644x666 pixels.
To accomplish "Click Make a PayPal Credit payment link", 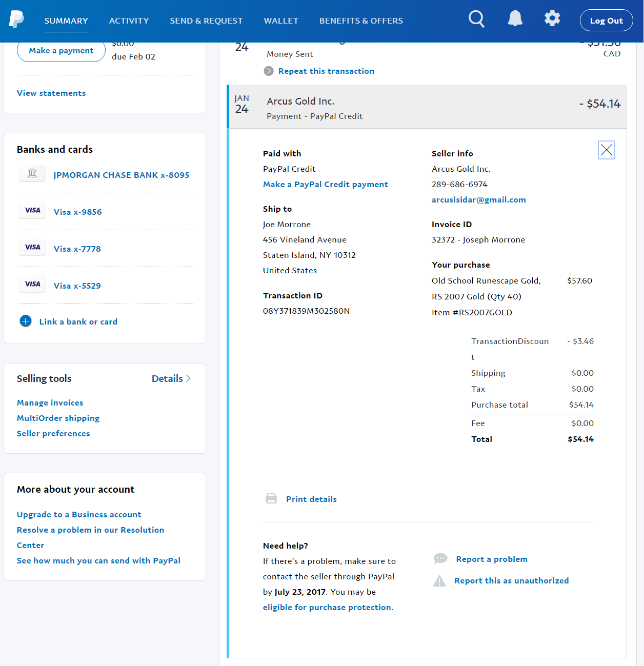I will pyautogui.click(x=326, y=185).
